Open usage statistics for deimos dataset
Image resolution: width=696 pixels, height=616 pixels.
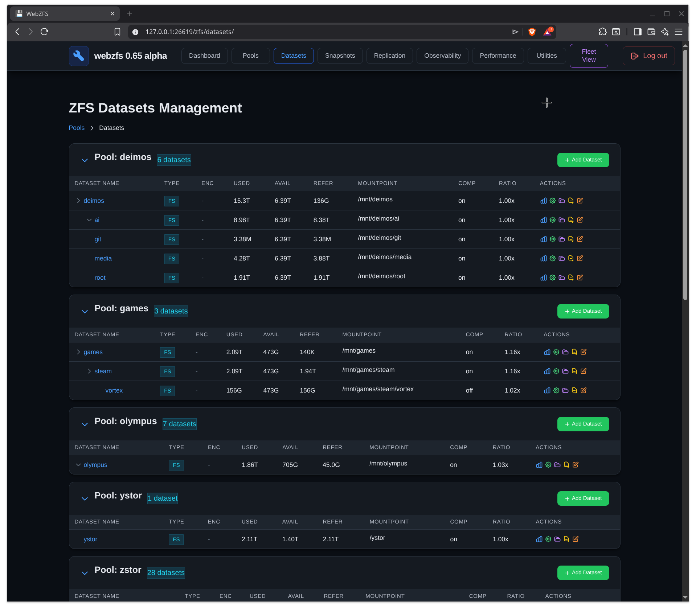coord(543,201)
